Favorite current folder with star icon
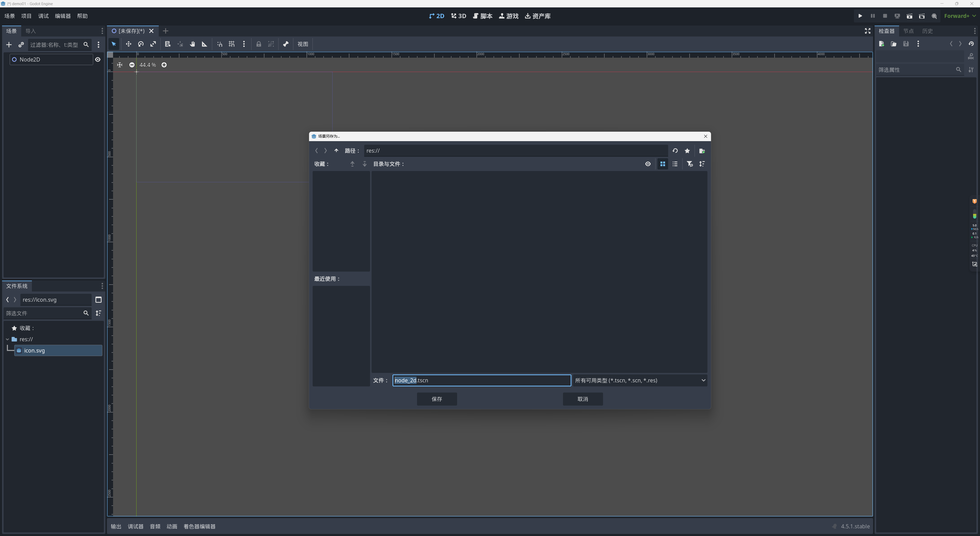Image resolution: width=980 pixels, height=536 pixels. point(687,151)
